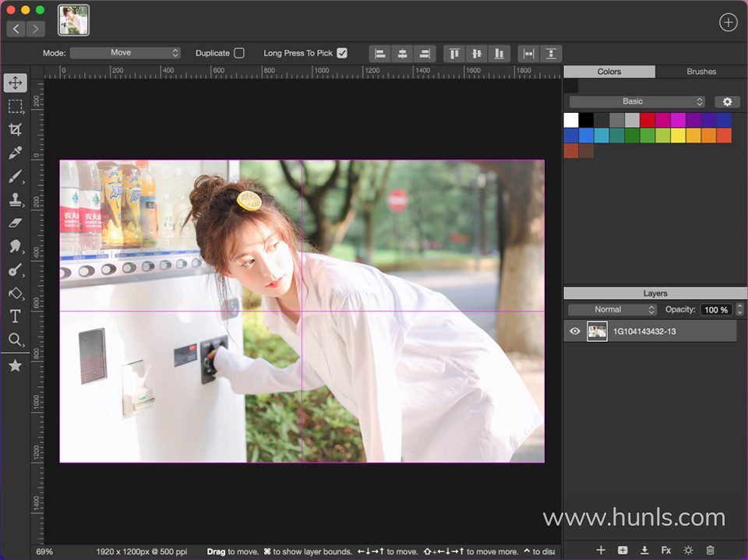748x560 pixels.
Task: Disable Long Press To Pick checkbox
Action: (342, 53)
